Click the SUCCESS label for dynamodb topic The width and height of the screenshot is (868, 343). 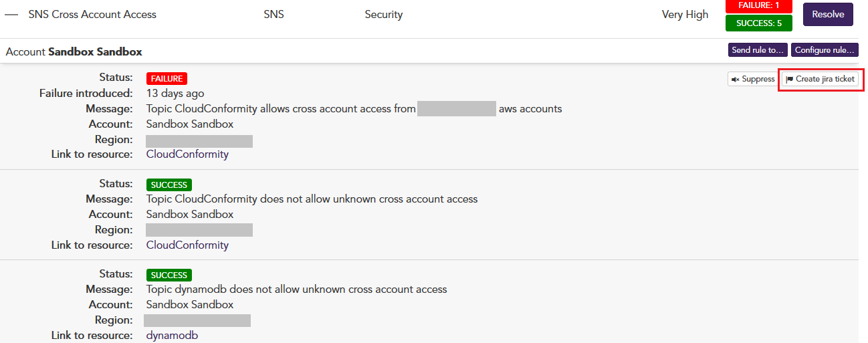point(169,275)
